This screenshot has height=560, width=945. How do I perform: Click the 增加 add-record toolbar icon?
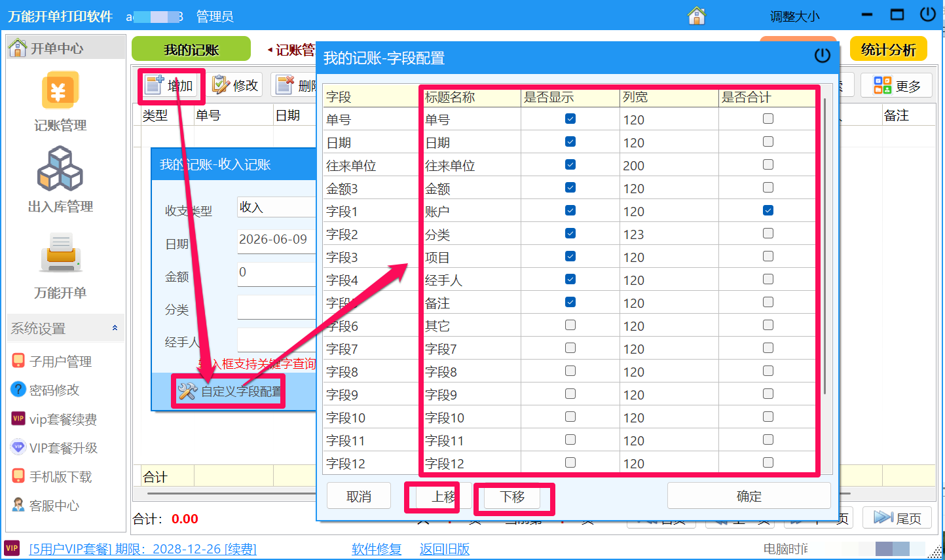(155, 84)
